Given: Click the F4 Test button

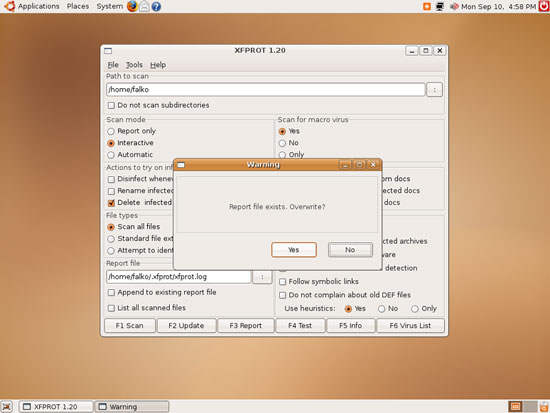Looking at the screenshot, I should point(300,326).
